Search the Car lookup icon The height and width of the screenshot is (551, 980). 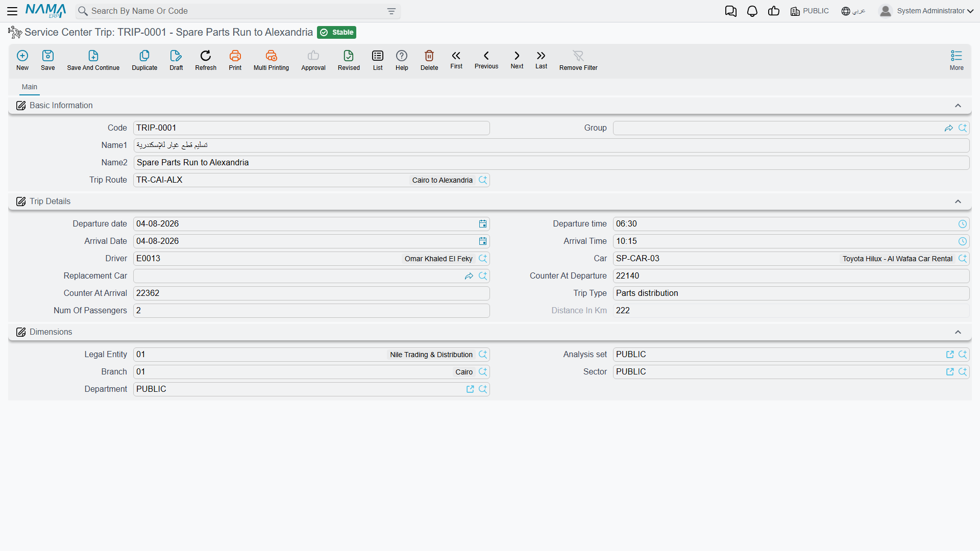[963, 259]
